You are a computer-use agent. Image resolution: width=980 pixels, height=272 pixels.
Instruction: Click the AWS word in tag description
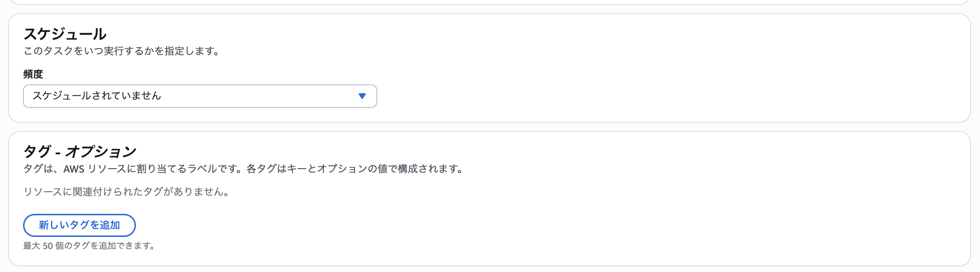tap(73, 169)
